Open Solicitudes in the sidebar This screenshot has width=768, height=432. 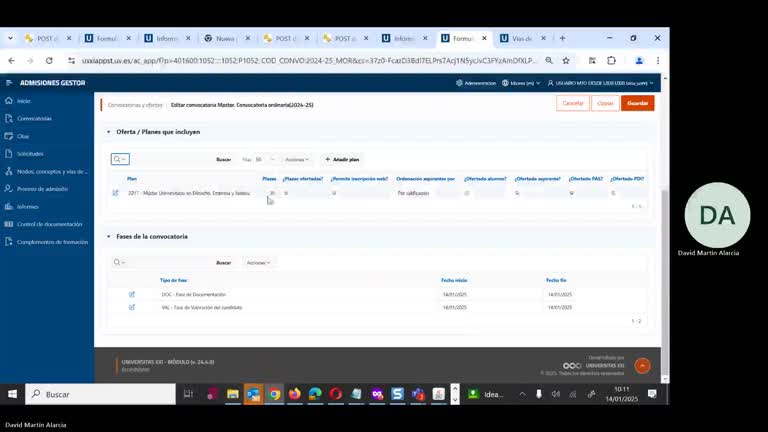tap(30, 154)
